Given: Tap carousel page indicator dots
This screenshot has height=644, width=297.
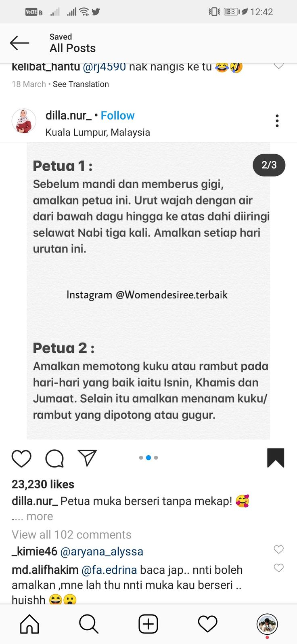Looking at the screenshot, I should point(148,458).
